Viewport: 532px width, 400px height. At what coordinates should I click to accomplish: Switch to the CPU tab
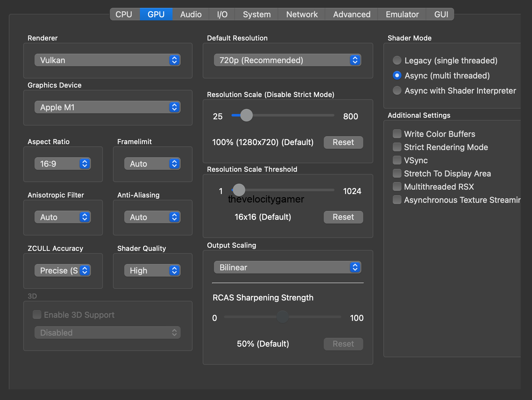point(124,14)
